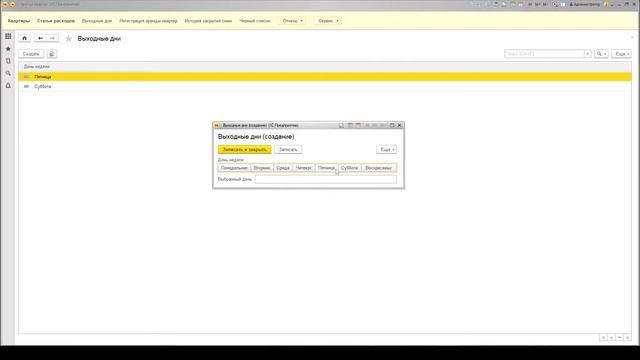Click Записать и закрыть button

click(244, 149)
